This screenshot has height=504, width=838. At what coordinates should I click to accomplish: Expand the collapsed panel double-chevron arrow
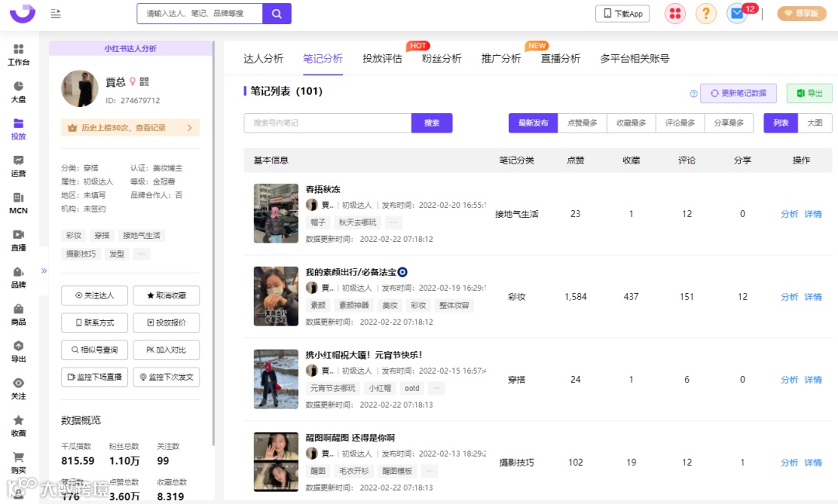tap(43, 271)
